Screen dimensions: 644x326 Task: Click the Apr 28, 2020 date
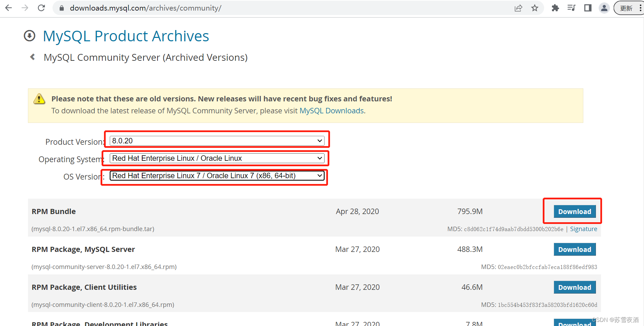357,211
